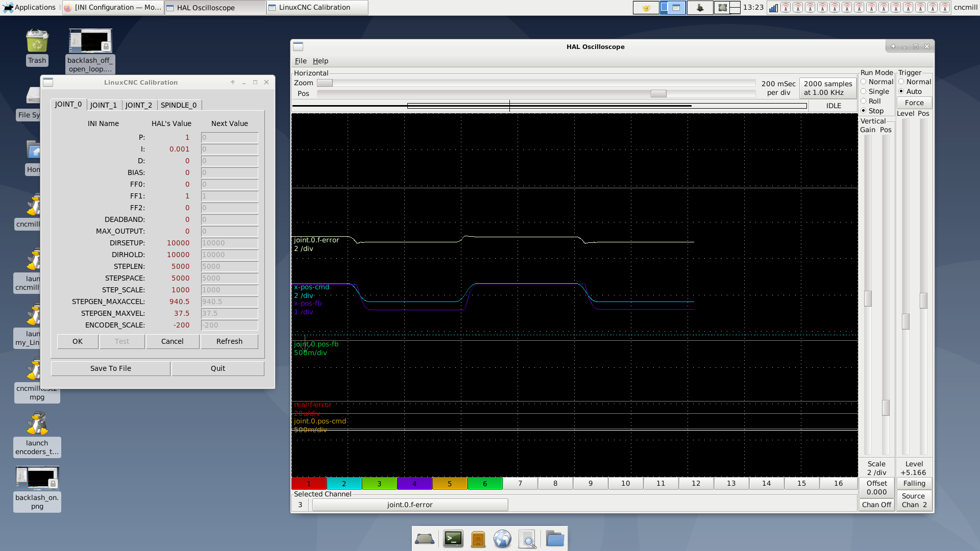Open HAL Oscilloscope window menu icon
This screenshot has width=980, height=551.
(298, 46)
